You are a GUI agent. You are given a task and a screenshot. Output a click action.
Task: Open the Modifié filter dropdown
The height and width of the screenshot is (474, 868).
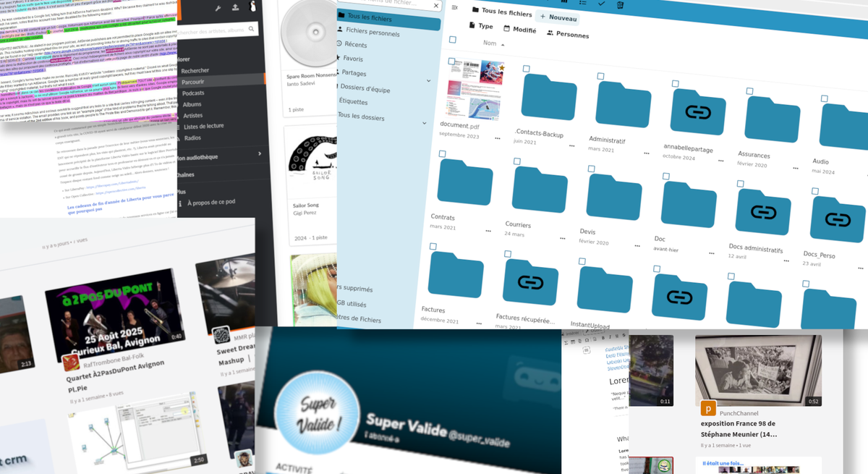click(x=519, y=30)
